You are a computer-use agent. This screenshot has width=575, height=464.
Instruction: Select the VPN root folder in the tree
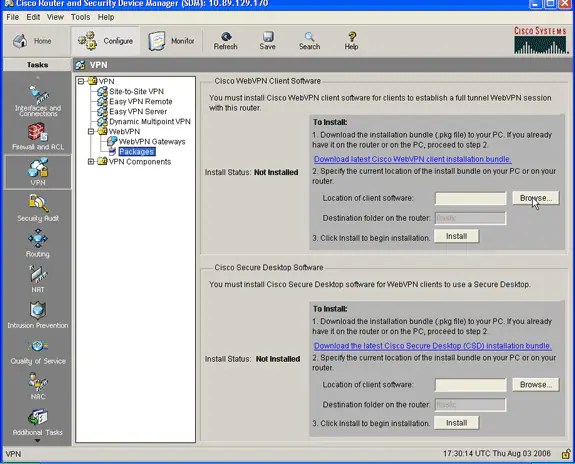[x=106, y=81]
